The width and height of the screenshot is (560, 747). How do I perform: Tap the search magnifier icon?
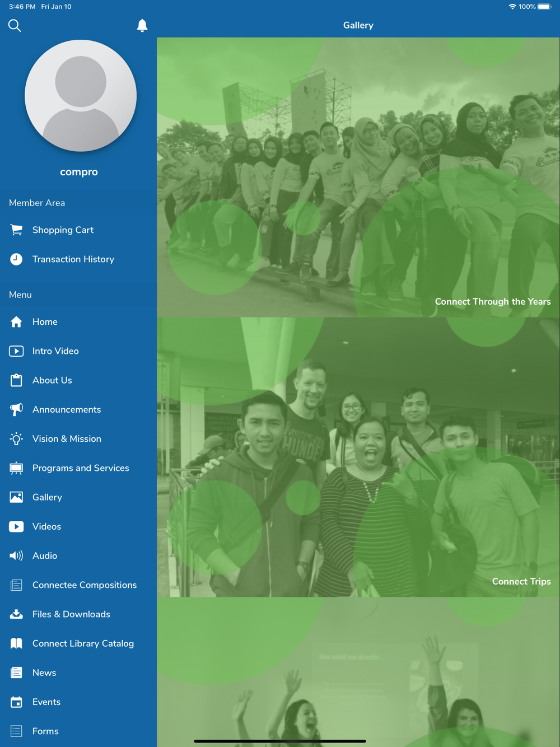(15, 25)
